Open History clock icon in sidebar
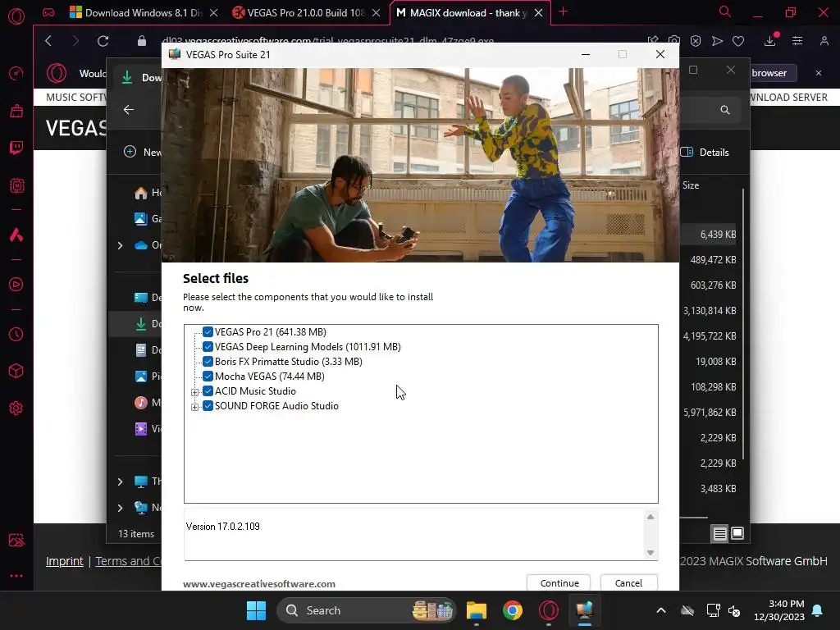Viewport: 840px width, 630px height. pyautogui.click(x=16, y=335)
